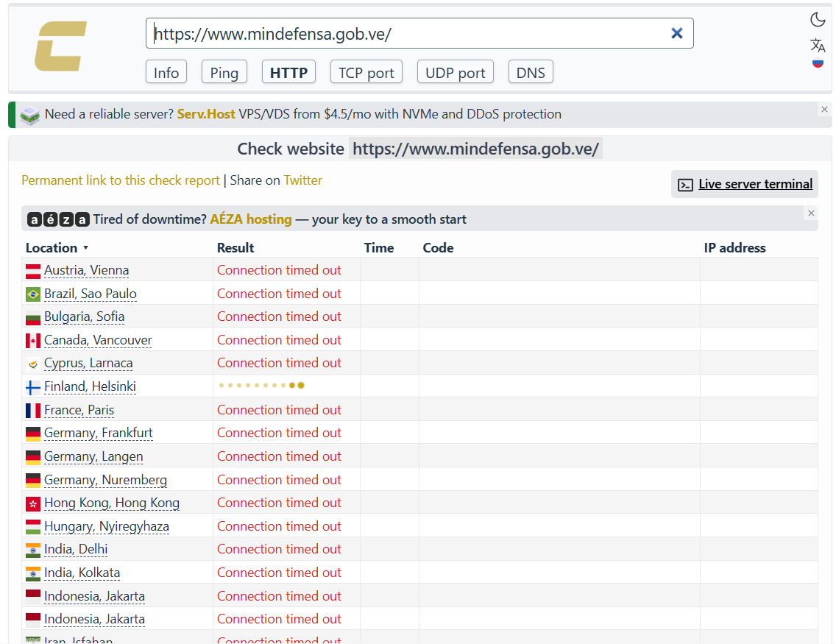836x644 pixels.
Task: Select the Ping check tab
Action: 224,72
